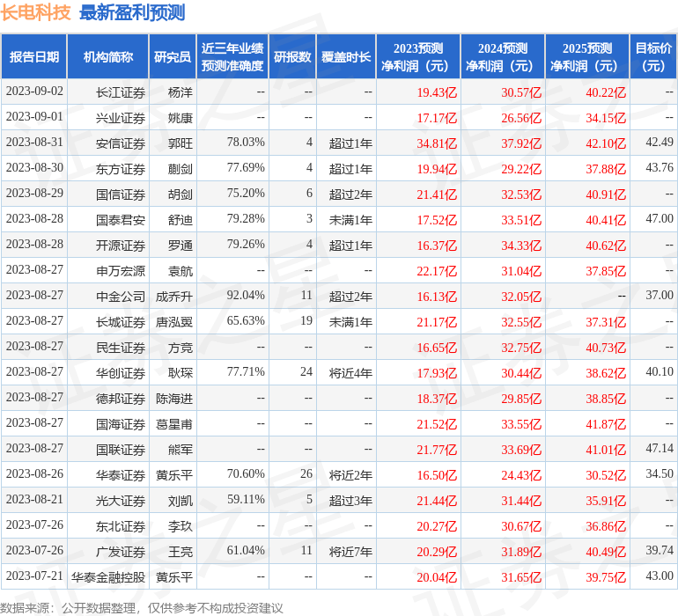Click the 数据来源 footer note
678x616 pixels.
(x=142, y=608)
